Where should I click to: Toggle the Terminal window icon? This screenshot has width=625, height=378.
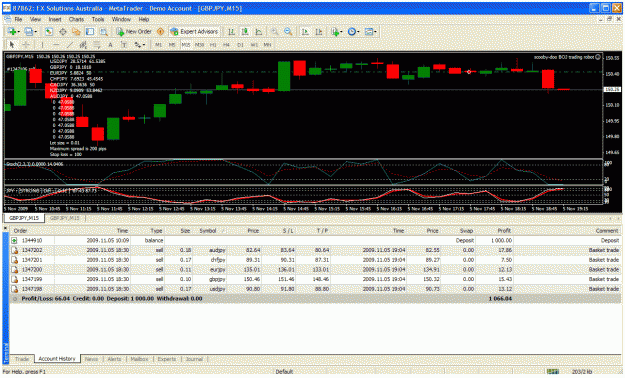(x=90, y=32)
